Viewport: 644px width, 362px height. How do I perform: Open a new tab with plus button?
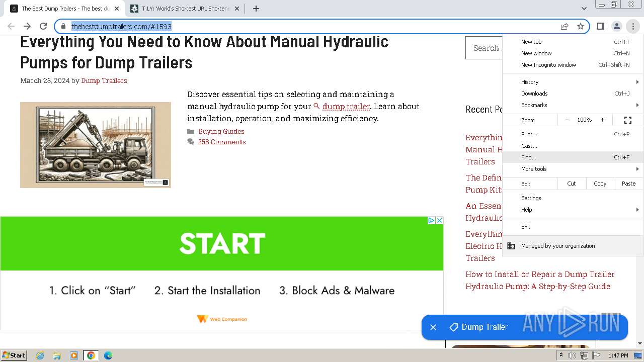coord(256,9)
